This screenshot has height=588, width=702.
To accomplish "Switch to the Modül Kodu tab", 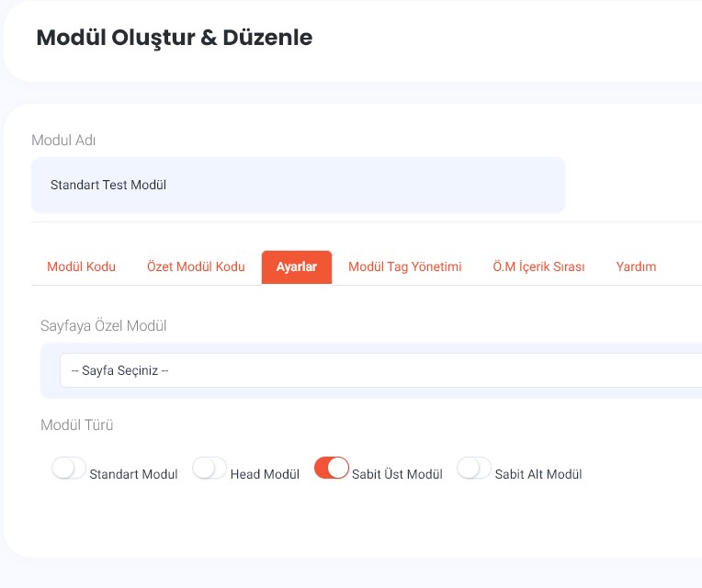I will [x=81, y=267].
